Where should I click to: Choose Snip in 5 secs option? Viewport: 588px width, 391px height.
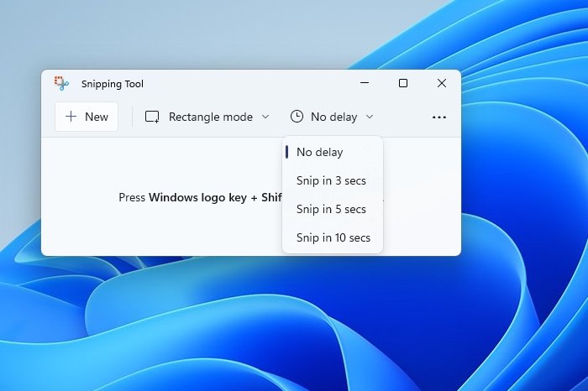click(333, 209)
